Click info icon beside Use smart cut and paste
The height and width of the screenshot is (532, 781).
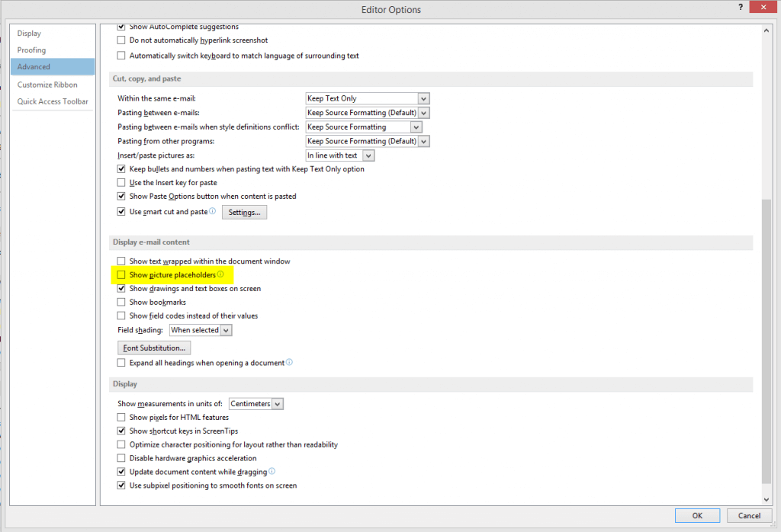(213, 211)
